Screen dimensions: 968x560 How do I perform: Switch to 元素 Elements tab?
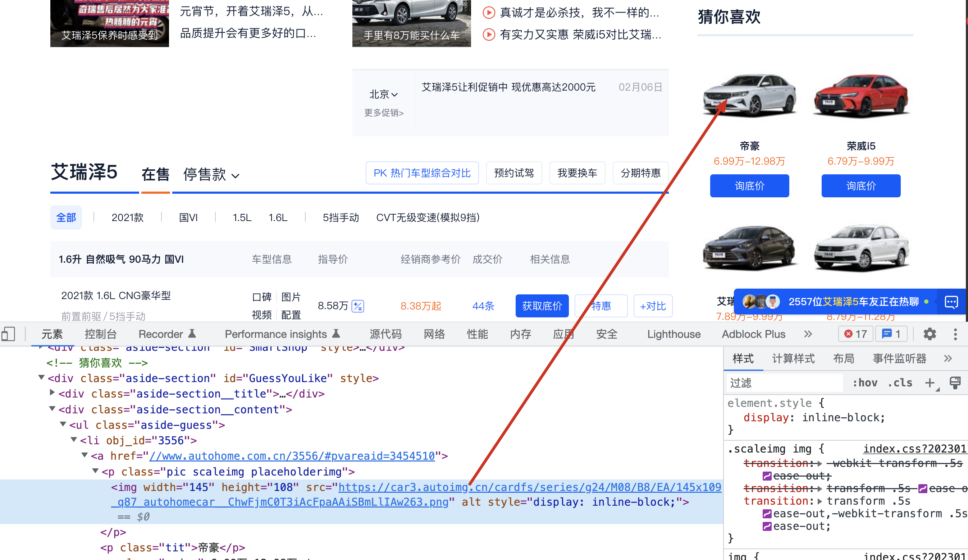52,334
